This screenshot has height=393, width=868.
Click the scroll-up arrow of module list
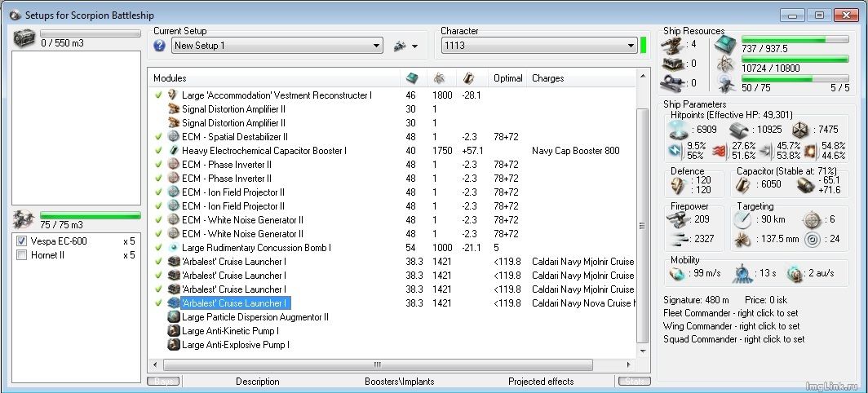[x=642, y=76]
